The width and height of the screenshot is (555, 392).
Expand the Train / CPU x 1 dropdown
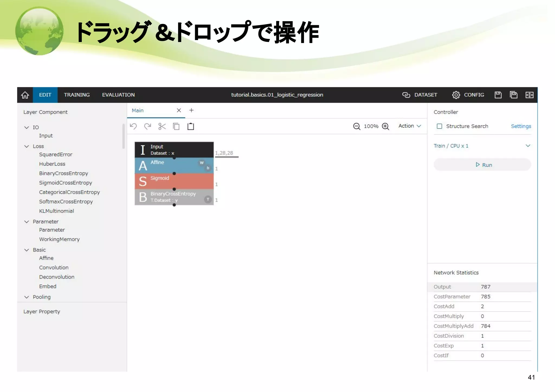coord(528,146)
